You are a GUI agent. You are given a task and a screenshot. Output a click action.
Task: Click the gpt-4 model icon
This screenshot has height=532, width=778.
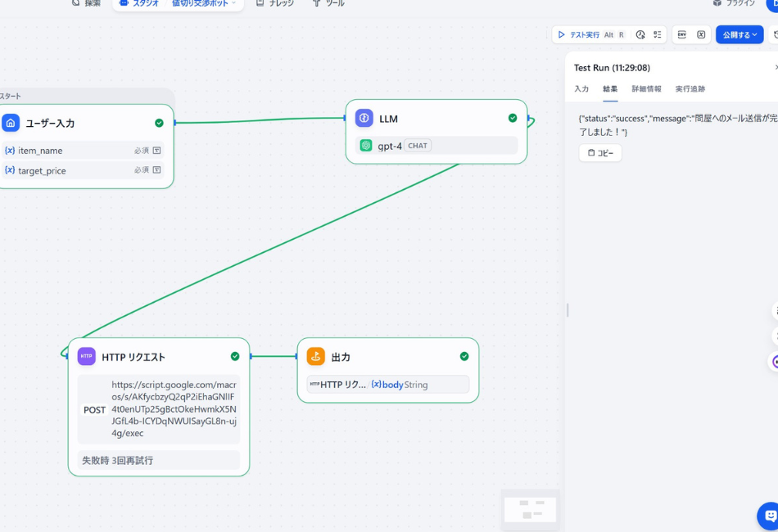[x=366, y=146]
